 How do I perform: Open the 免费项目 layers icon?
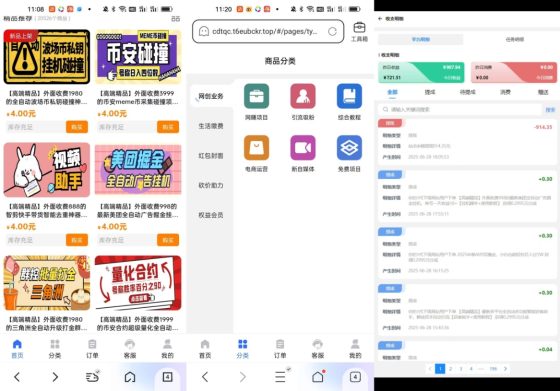[x=349, y=147]
